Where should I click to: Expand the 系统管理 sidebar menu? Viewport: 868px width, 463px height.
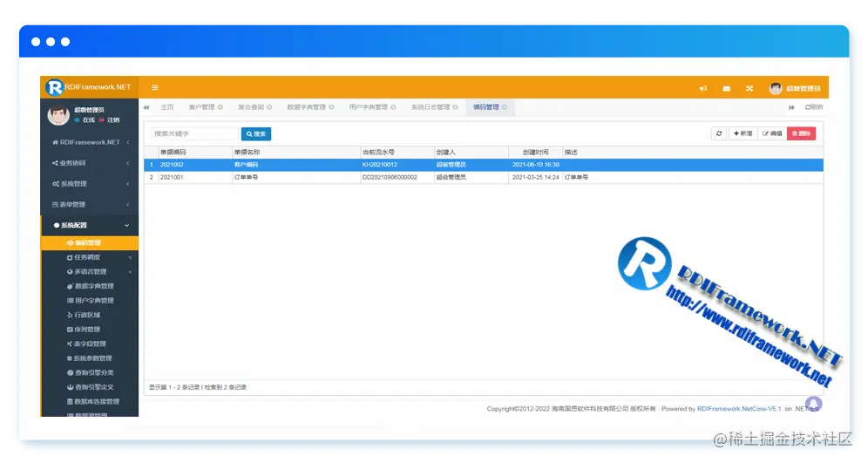[90, 184]
